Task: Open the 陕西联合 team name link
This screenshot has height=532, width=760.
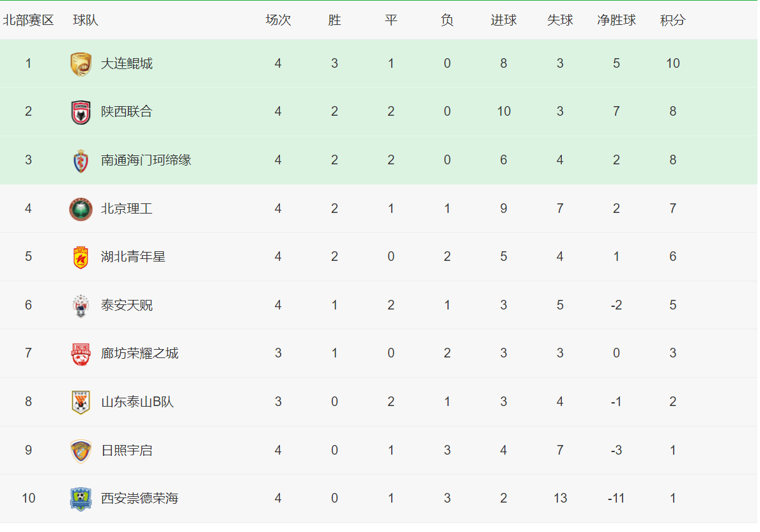Action: (127, 111)
